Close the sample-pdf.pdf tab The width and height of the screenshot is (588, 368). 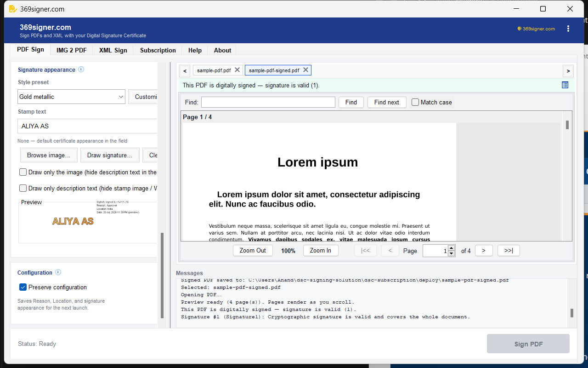point(237,70)
